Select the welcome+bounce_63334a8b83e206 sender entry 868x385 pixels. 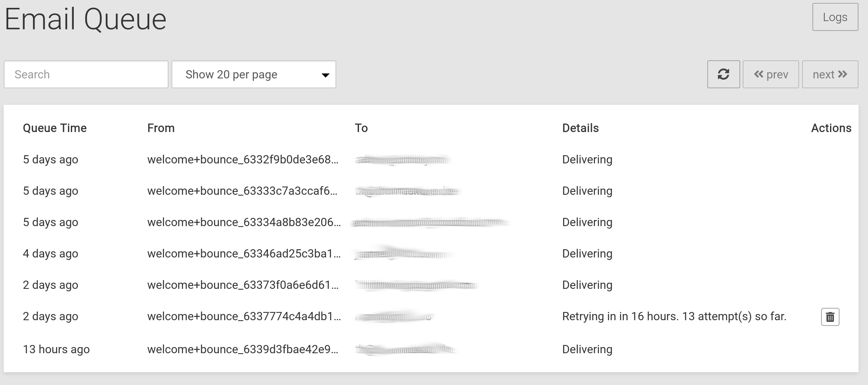click(244, 222)
